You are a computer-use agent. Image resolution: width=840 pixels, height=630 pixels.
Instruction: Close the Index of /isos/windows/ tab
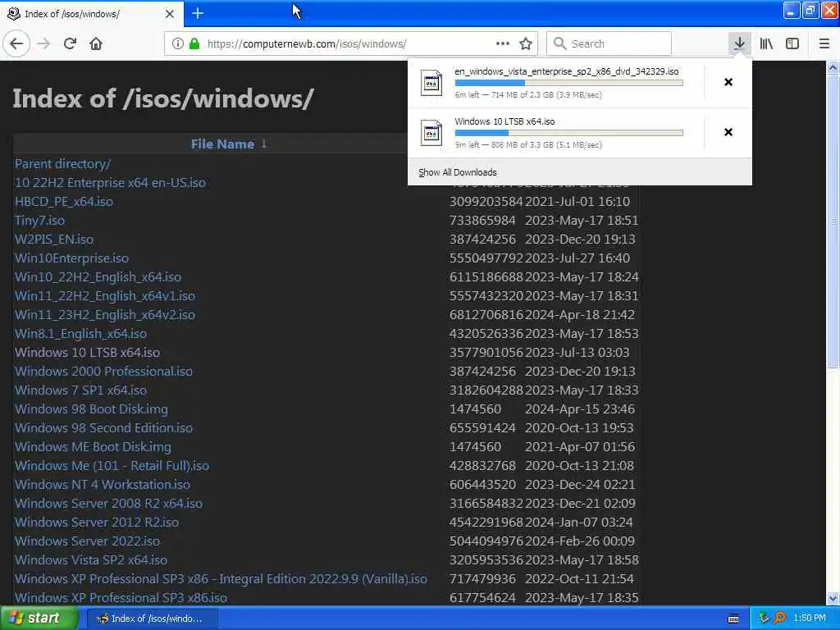170,14
